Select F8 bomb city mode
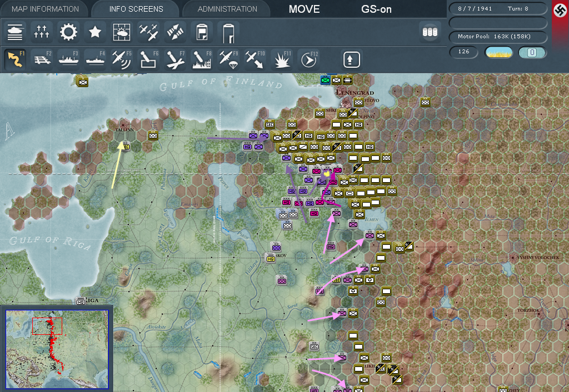Screen dimensions: 569x392 (202, 59)
